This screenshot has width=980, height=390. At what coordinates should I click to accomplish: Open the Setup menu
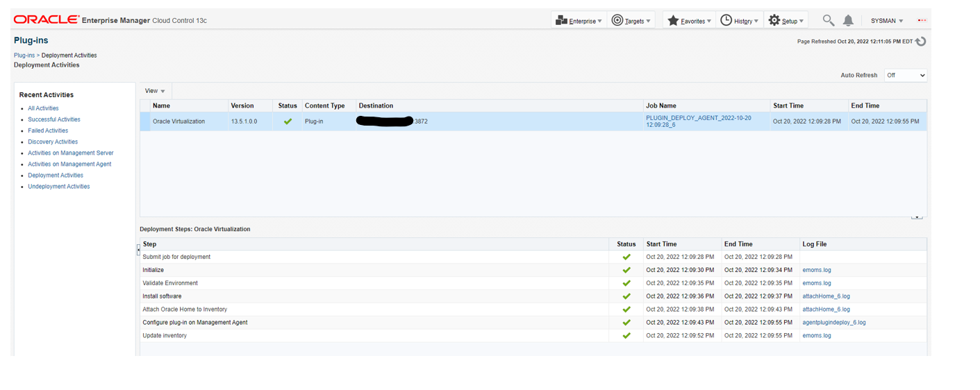[x=786, y=21]
